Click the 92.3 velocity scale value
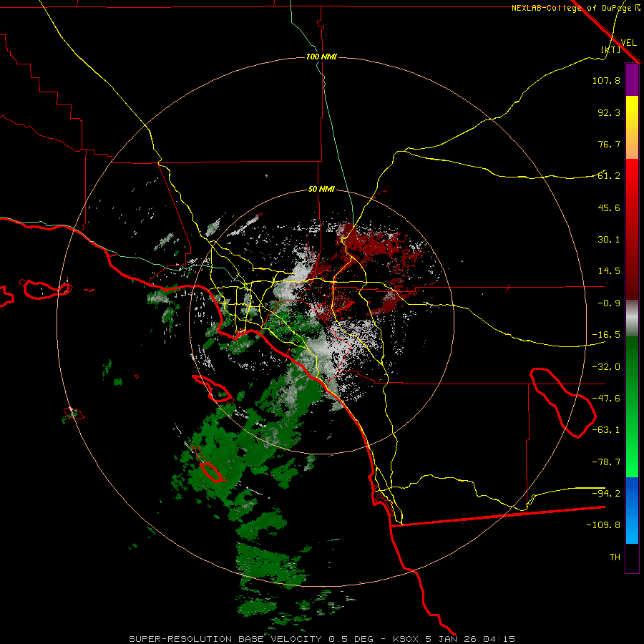This screenshot has width=644, height=644. point(609,112)
